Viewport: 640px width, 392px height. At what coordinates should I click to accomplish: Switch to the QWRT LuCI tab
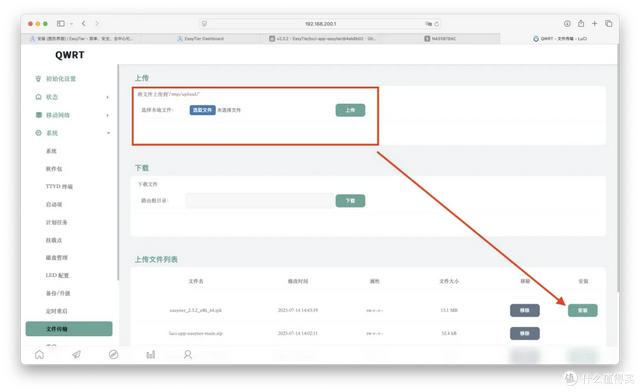560,38
